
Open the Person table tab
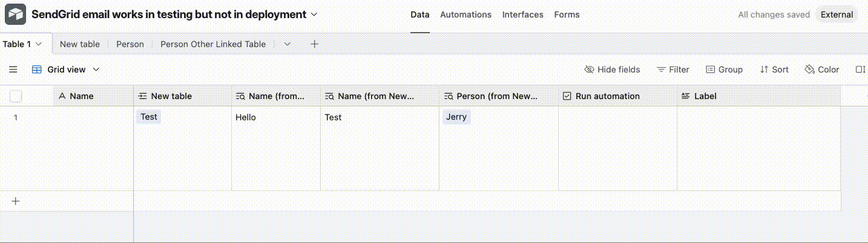[x=130, y=44]
